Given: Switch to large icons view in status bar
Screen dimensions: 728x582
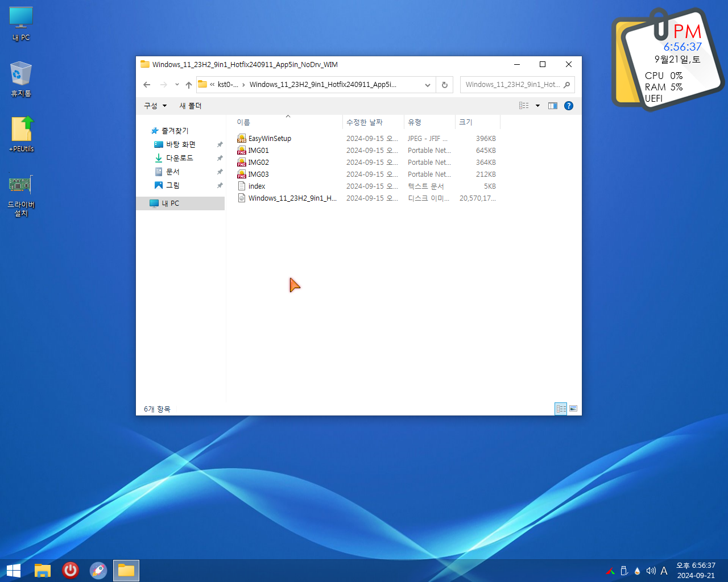Looking at the screenshot, I should [x=573, y=409].
